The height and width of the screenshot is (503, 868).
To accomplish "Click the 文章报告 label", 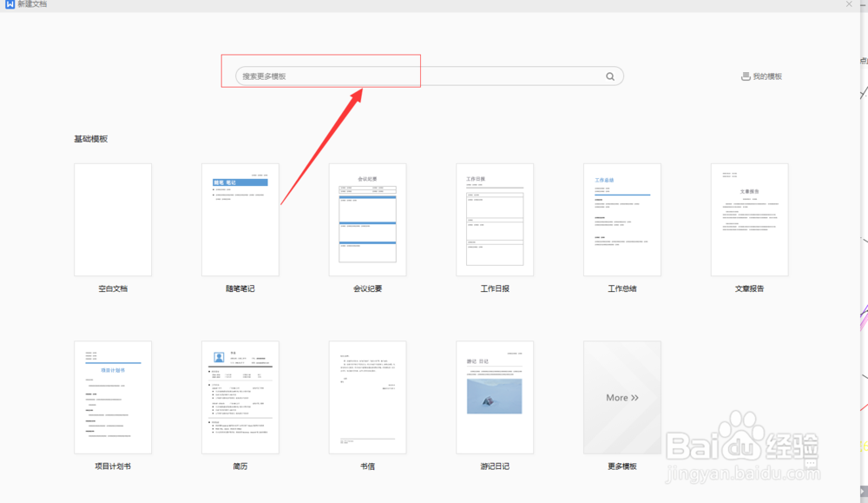I will [x=750, y=288].
